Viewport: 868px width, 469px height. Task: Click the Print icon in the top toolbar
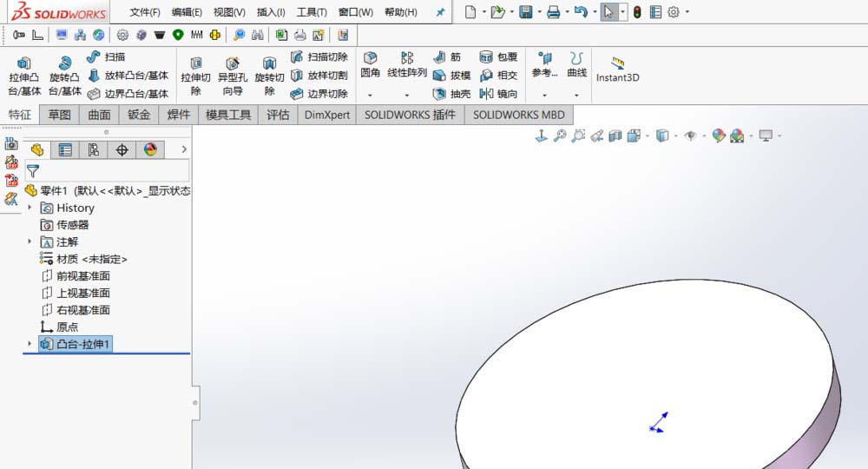pos(553,11)
